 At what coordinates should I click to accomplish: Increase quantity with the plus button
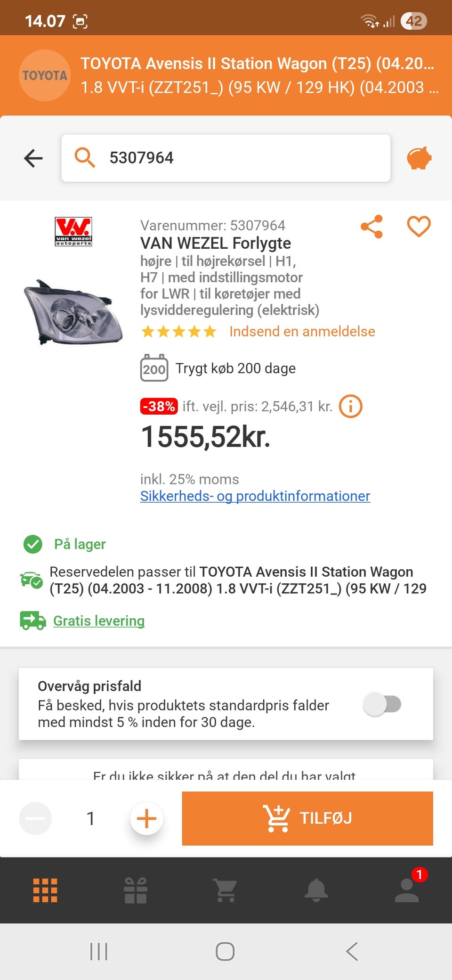pyautogui.click(x=146, y=818)
